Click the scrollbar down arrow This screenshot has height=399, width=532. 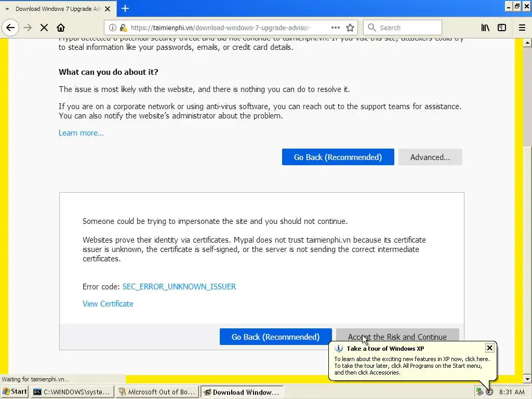click(527, 379)
